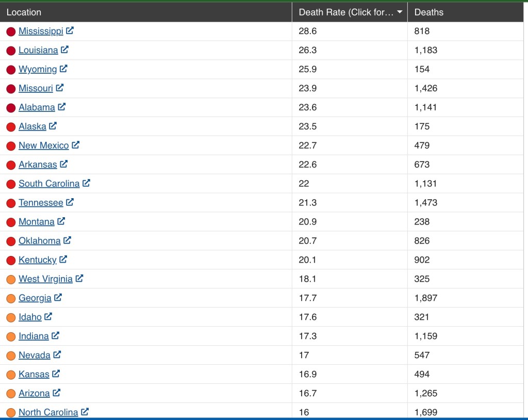Click the external link icon next to North Carolina
This screenshot has width=528, height=420.
(85, 412)
